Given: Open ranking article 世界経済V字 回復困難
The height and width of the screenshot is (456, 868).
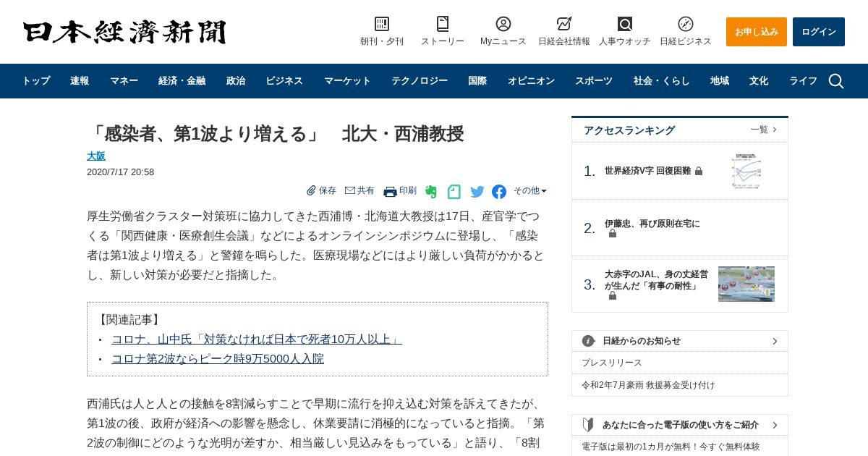Looking at the screenshot, I should tap(647, 171).
